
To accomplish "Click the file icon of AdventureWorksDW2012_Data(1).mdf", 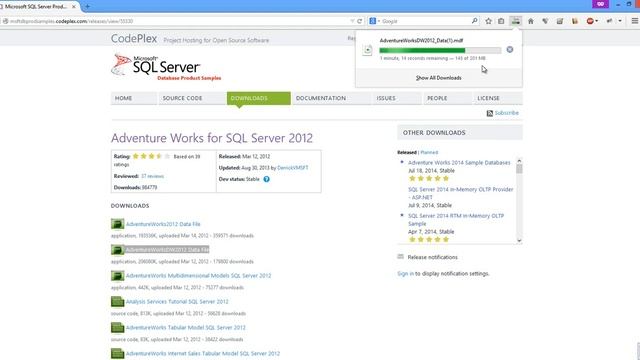I will point(367,50).
